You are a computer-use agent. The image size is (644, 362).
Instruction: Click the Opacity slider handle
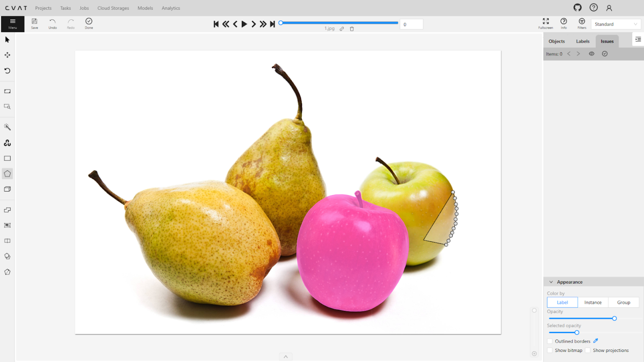[614, 318]
